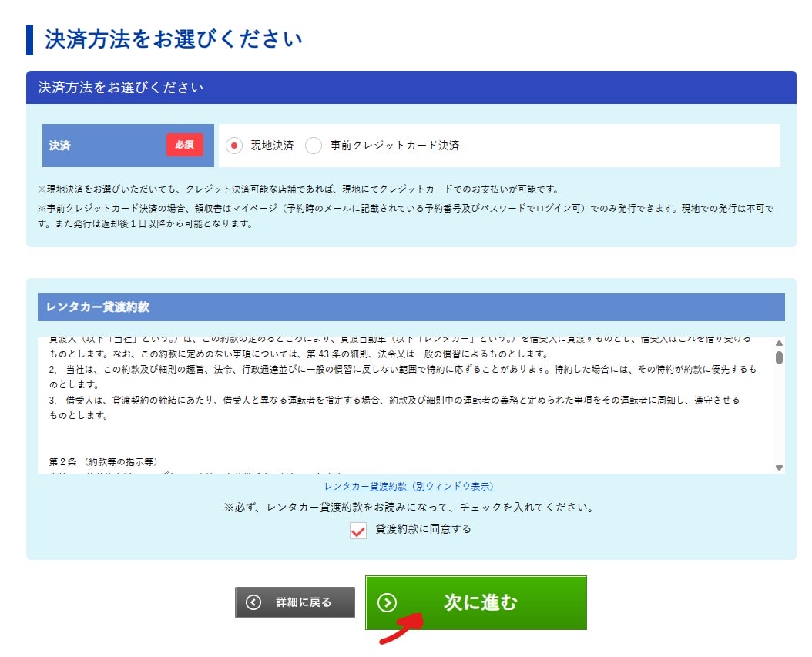Viewport: 812px width, 657px height.
Task: Click the right chevron icon in 次に進む
Action: [387, 602]
